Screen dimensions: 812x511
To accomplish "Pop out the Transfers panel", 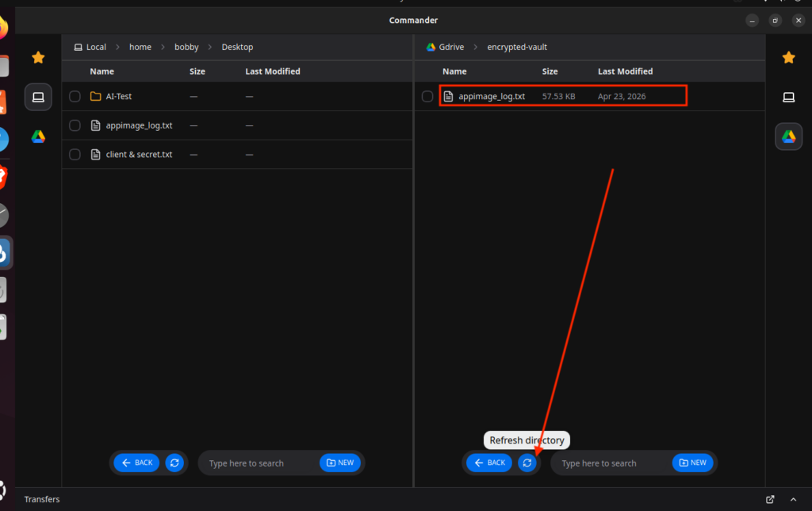I will [x=770, y=499].
